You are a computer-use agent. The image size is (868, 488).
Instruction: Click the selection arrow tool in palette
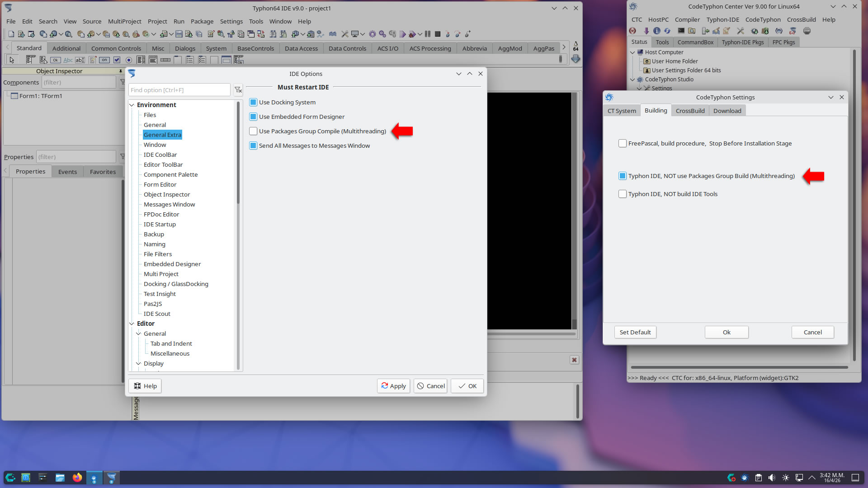[12, 60]
